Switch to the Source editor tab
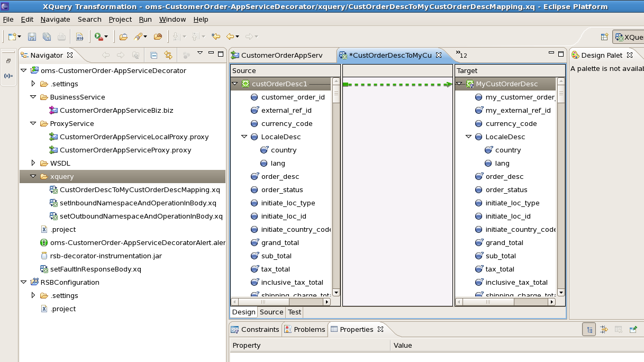The width and height of the screenshot is (644, 362). 271,312
